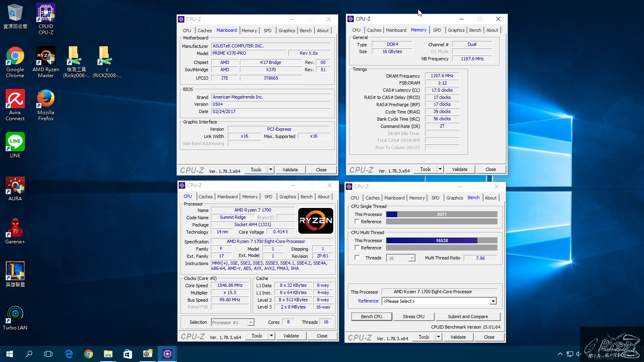Toggle the Threads checkbox in Bench
Image resolution: width=644 pixels, height=362 pixels.
point(357,258)
